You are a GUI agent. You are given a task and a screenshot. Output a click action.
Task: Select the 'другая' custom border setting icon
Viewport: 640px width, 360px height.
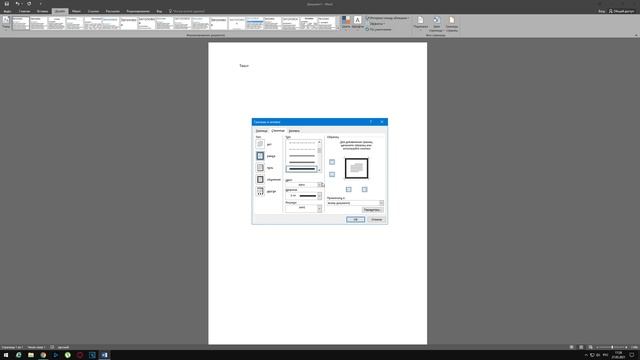click(x=260, y=191)
